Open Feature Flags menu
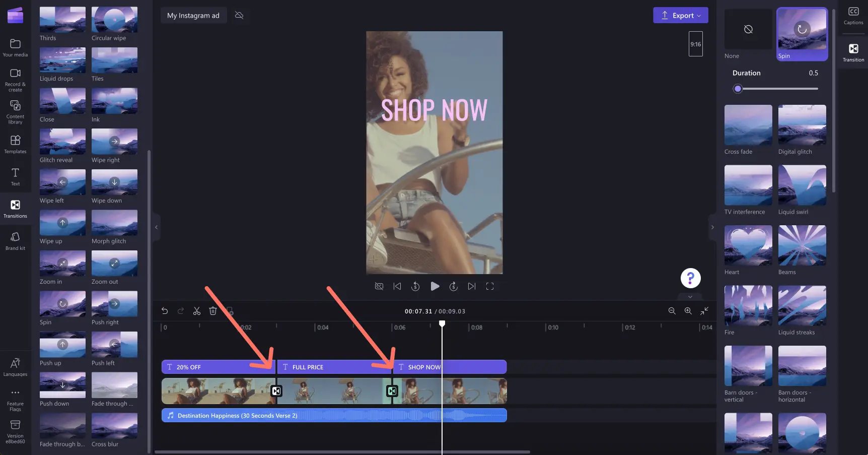 tap(15, 400)
